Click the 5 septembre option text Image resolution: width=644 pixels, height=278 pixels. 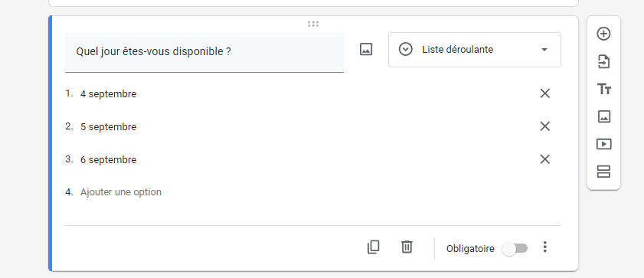click(109, 127)
